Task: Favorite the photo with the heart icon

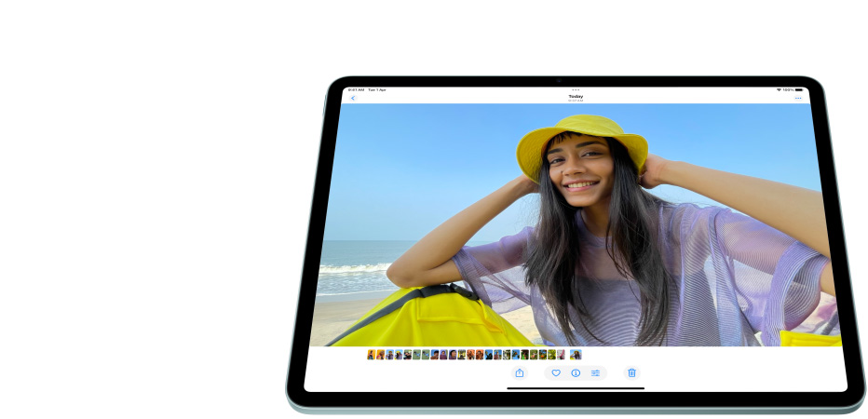Action: (556, 372)
